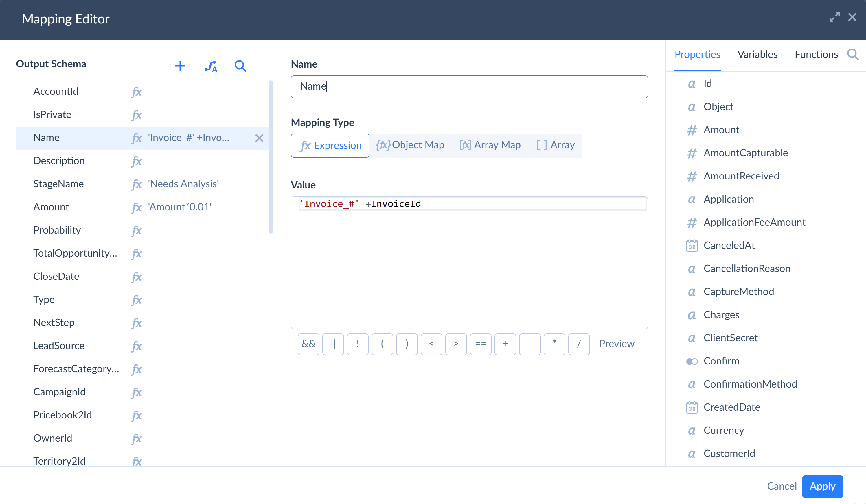
Task: Choose the Array Map mapping type
Action: click(x=490, y=145)
